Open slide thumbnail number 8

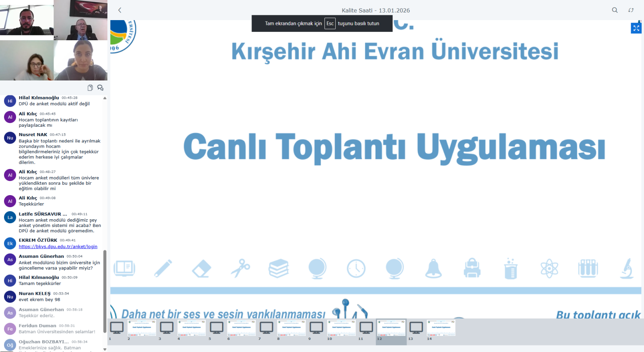[291, 328]
